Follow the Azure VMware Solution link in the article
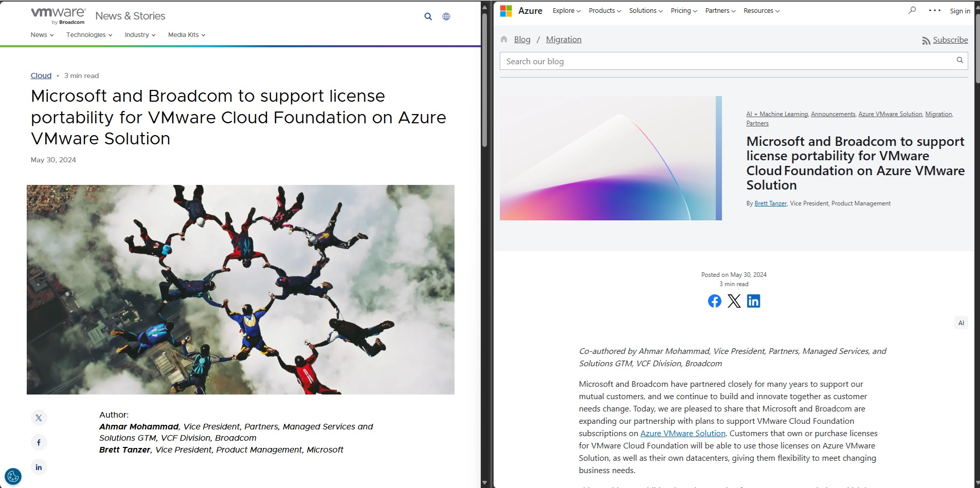 [683, 433]
